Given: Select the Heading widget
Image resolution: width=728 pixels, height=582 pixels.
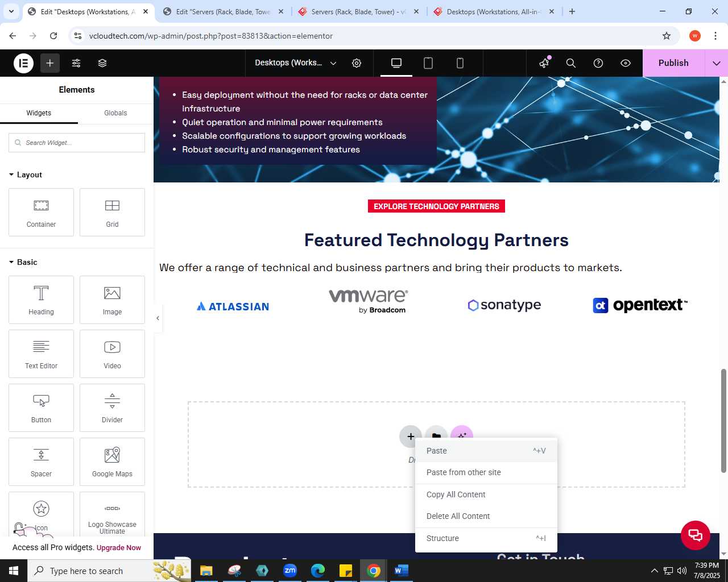Looking at the screenshot, I should click(x=41, y=300).
